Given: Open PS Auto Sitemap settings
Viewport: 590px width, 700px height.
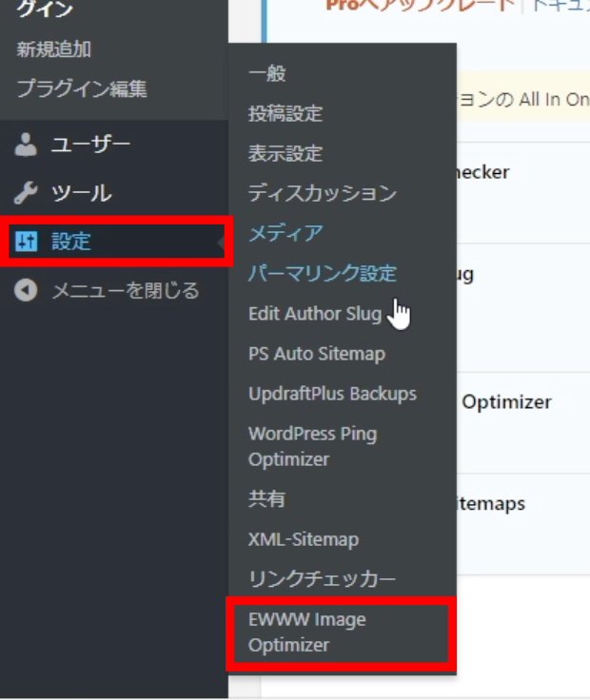Looking at the screenshot, I should pyautogui.click(x=317, y=354).
